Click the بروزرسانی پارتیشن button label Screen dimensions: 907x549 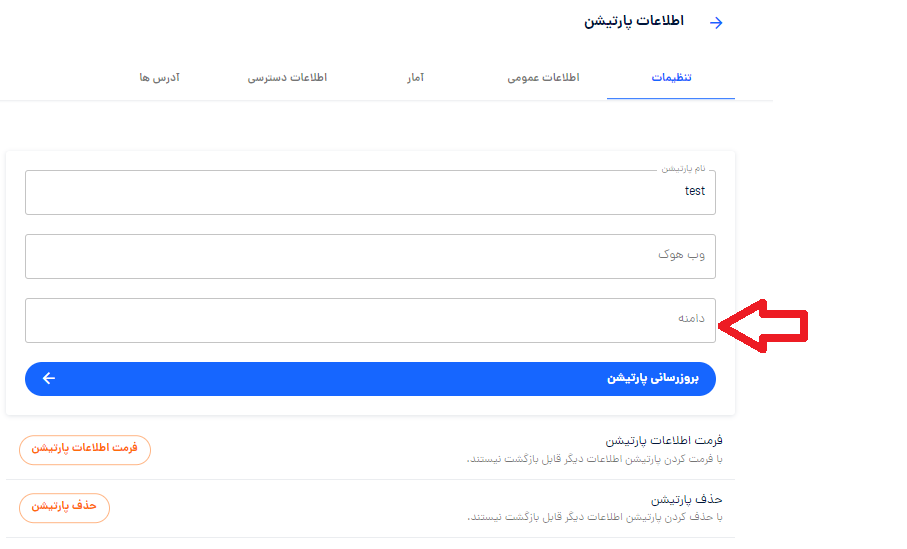pos(652,378)
